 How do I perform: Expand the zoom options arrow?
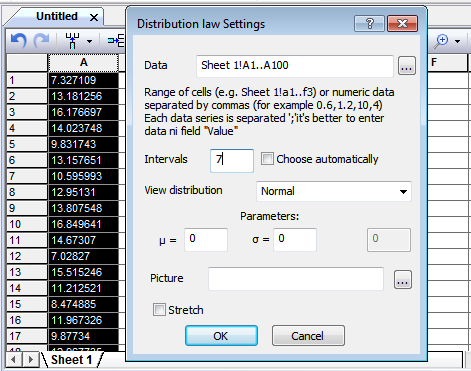point(458,41)
